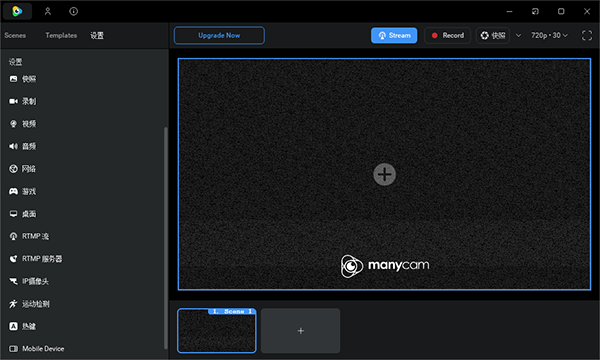Click the Upgrade Now button

219,35
